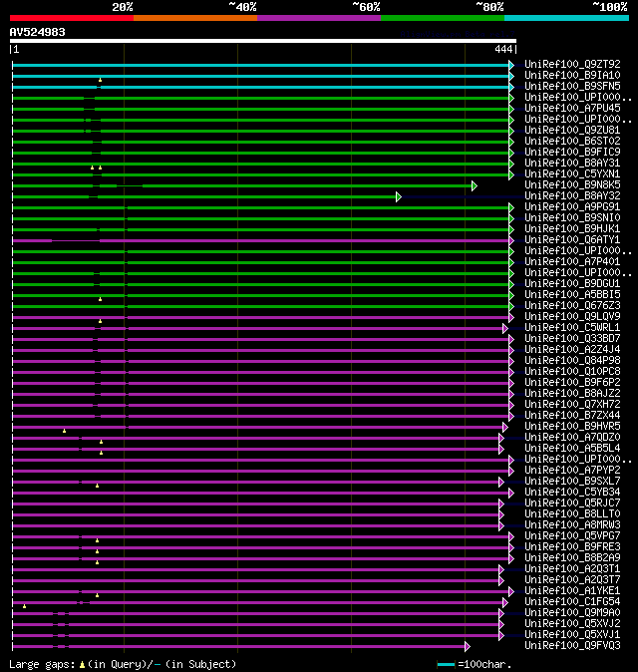Click the UniRef100_Q10PC8 label

(x=572, y=372)
